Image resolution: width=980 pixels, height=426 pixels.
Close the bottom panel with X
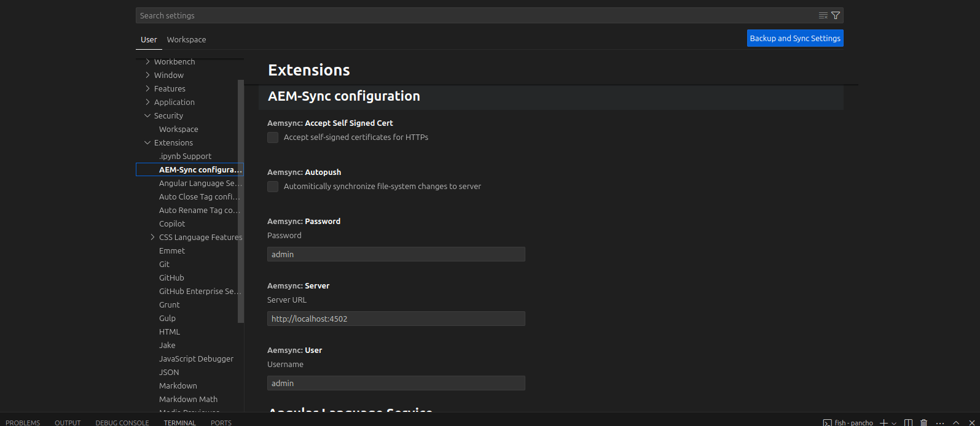(x=972, y=423)
